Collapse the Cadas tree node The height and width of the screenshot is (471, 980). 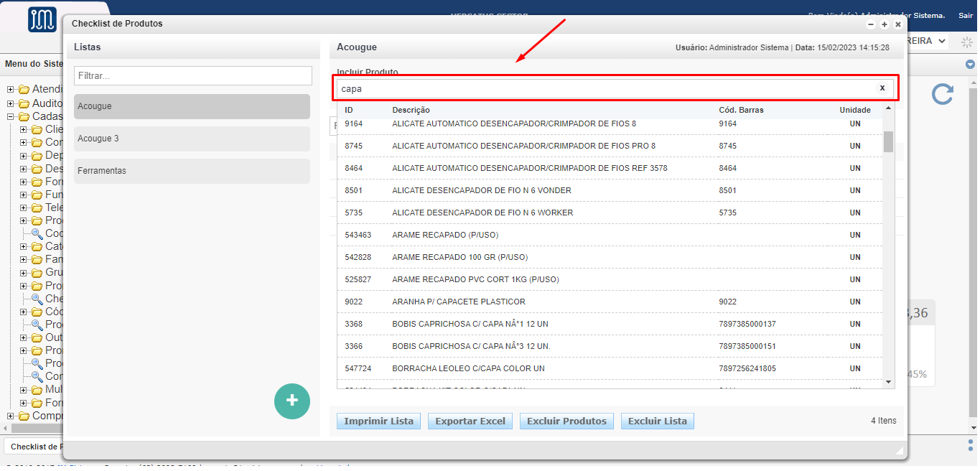tap(11, 116)
